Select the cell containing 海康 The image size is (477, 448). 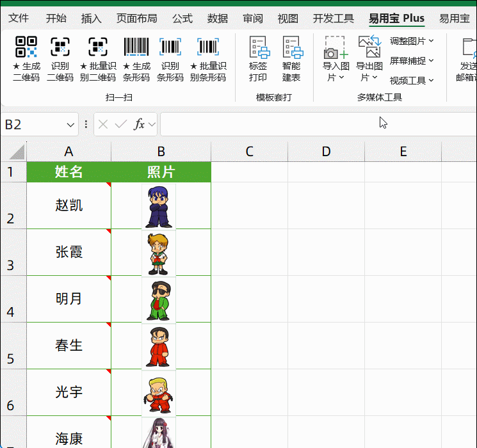click(69, 432)
